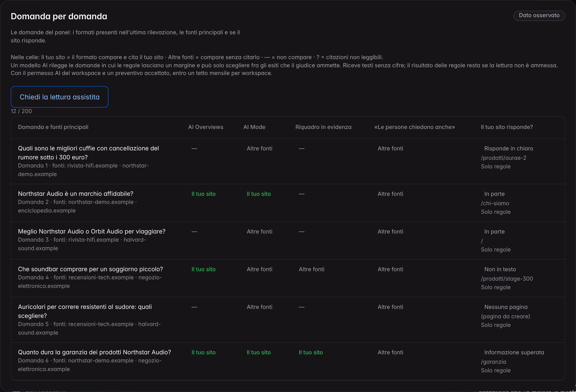576x392 pixels.
Task: Click In parte status for Domanda 2
Action: 494,194
